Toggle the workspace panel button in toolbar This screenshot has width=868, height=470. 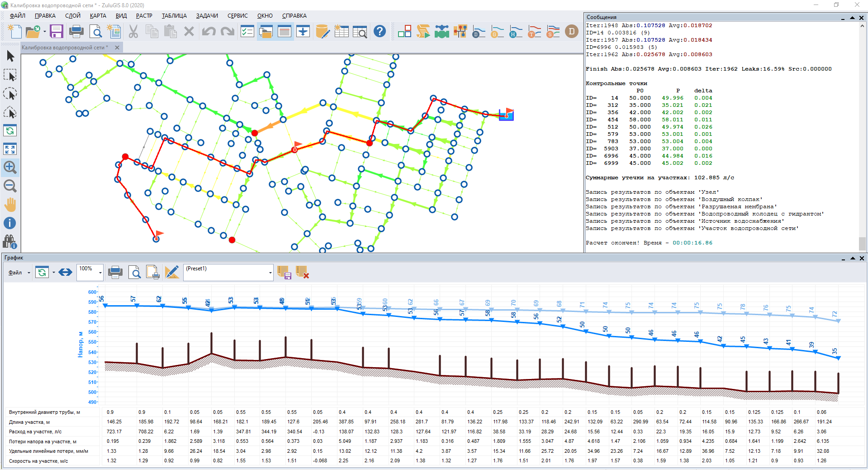(266, 32)
